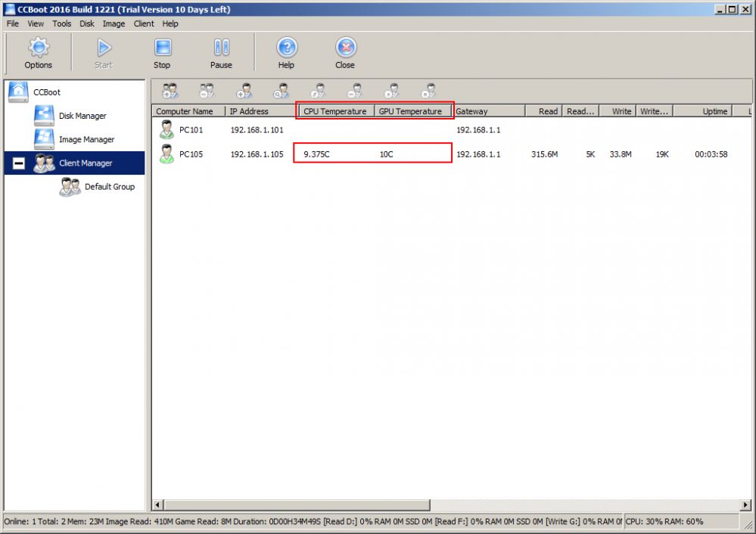The height and width of the screenshot is (534, 756).
Task: Open the Tools menu
Action: click(x=62, y=23)
